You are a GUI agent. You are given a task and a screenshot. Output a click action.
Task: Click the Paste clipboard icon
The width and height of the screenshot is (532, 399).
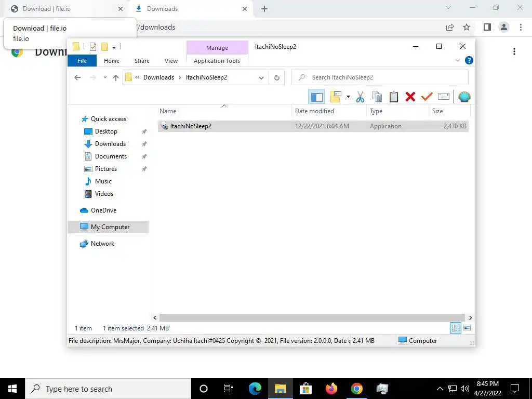pos(394,97)
